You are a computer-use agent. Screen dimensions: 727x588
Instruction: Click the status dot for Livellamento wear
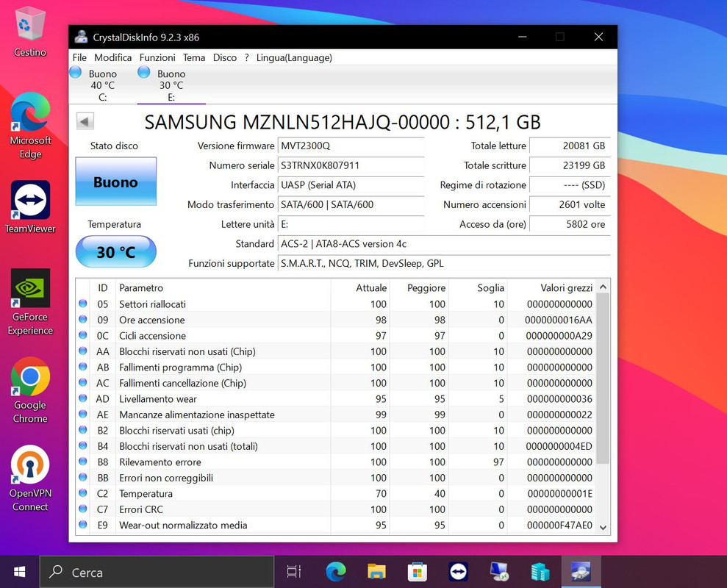[x=83, y=398]
